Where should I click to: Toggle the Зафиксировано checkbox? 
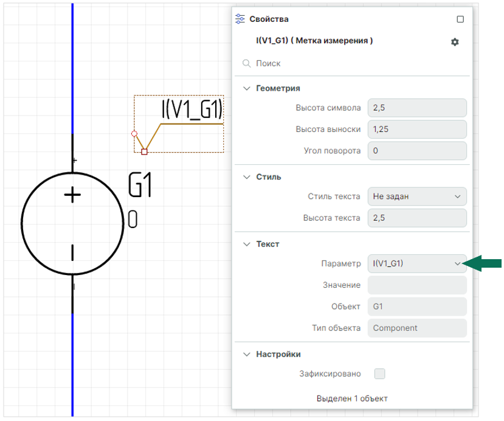point(379,374)
